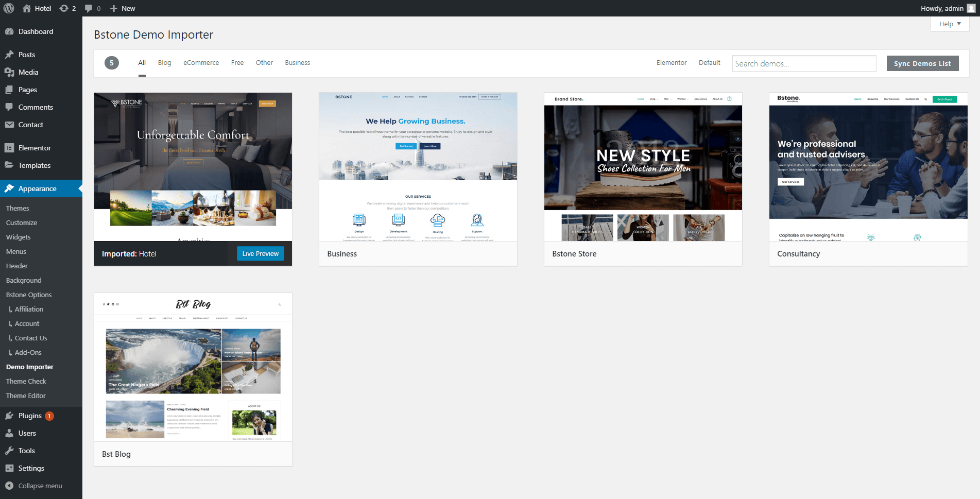Click the Imported: Hotel label

point(129,254)
